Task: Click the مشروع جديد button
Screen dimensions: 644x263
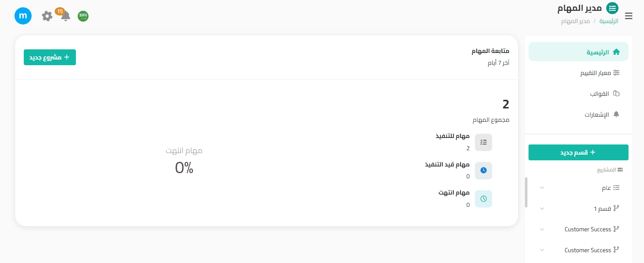Action: [50, 57]
